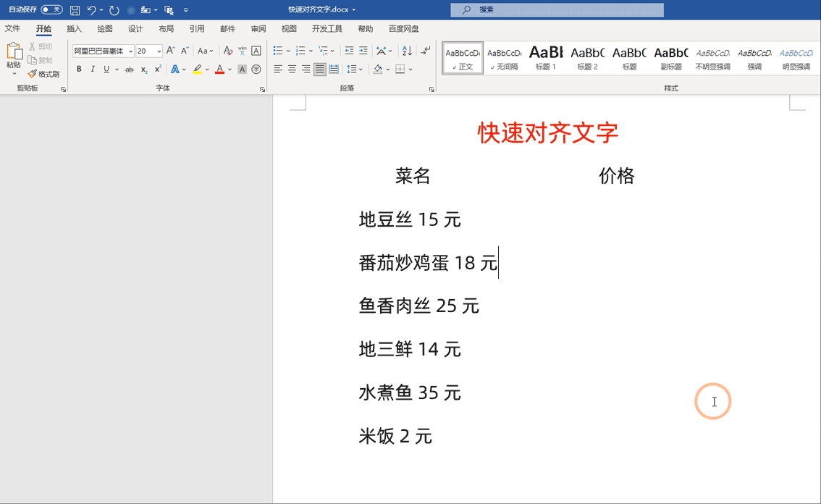Click the character shading icon
The height and width of the screenshot is (504, 821).
[x=242, y=70]
